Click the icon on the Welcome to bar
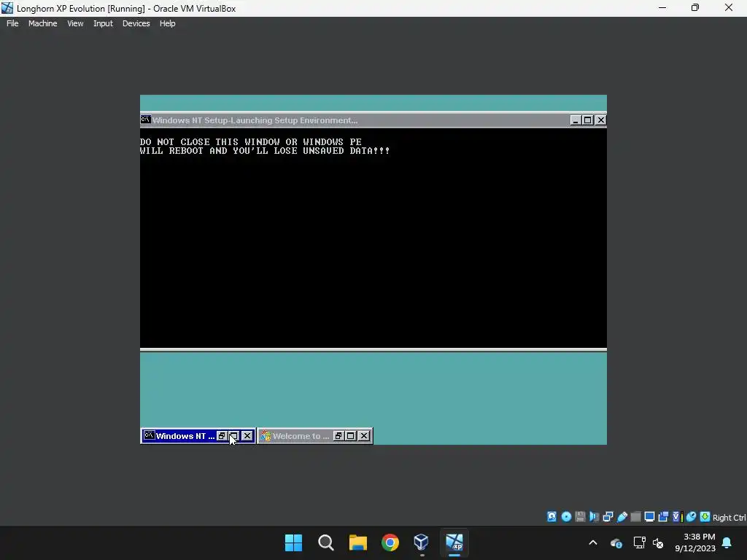 [266, 436]
